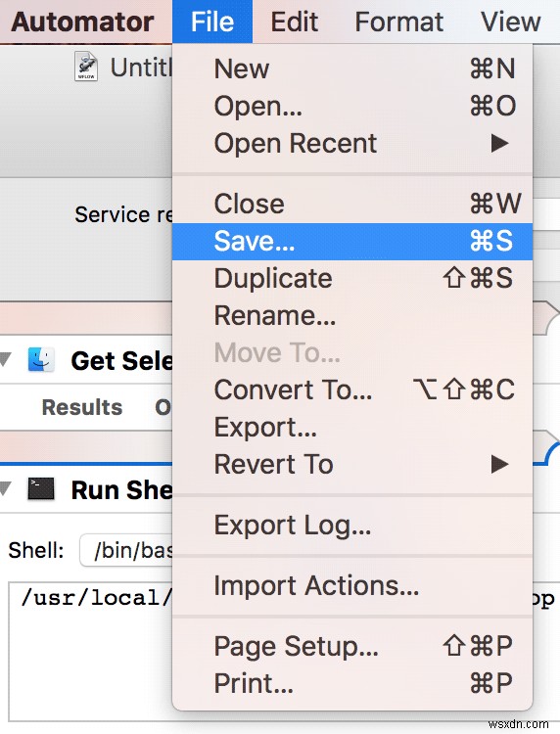Viewport: 560px width, 734px height.
Task: Click the Terminal icon beside Run Shell
Action: click(x=41, y=489)
